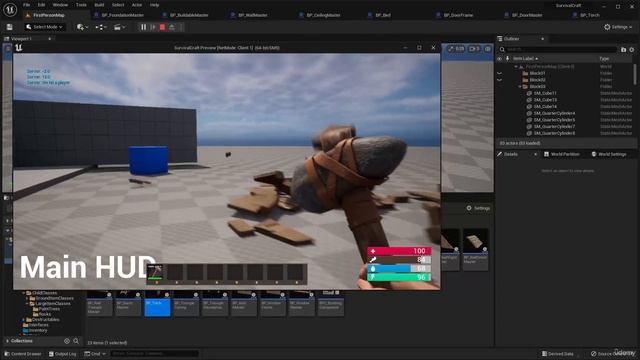Switch to the BP_DoorFrame tab
This screenshot has width=640, height=360.
(x=458, y=15)
